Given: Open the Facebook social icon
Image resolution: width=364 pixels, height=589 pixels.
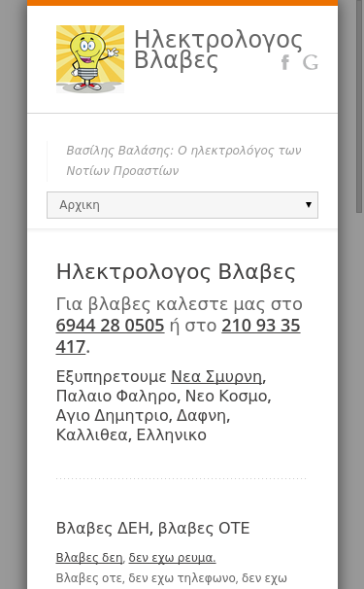Looking at the screenshot, I should tap(285, 62).
